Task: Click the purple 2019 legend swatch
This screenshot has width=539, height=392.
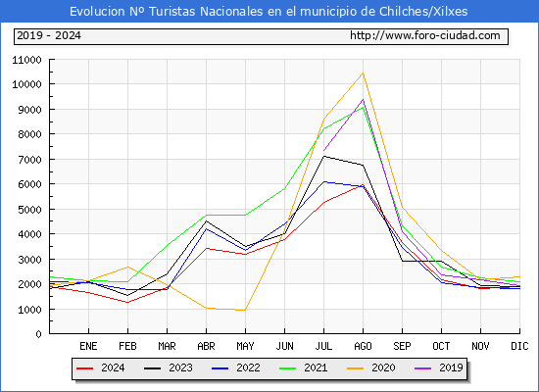Action: click(423, 368)
